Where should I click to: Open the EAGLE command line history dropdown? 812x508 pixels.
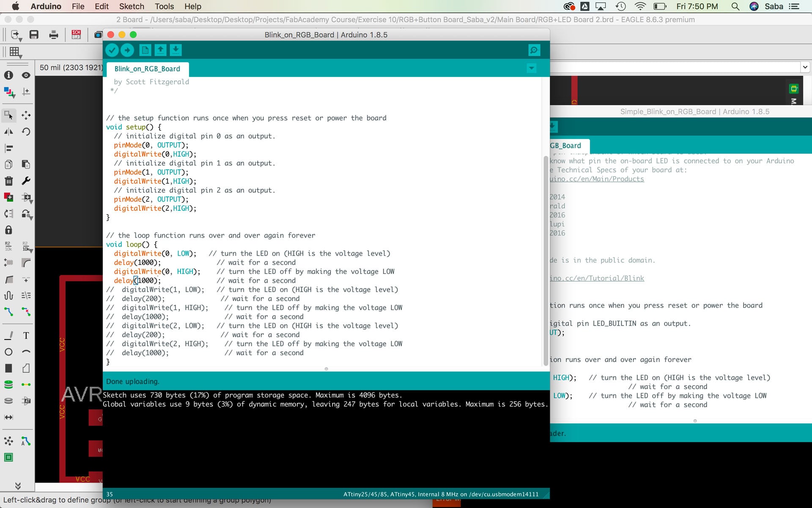(x=805, y=67)
